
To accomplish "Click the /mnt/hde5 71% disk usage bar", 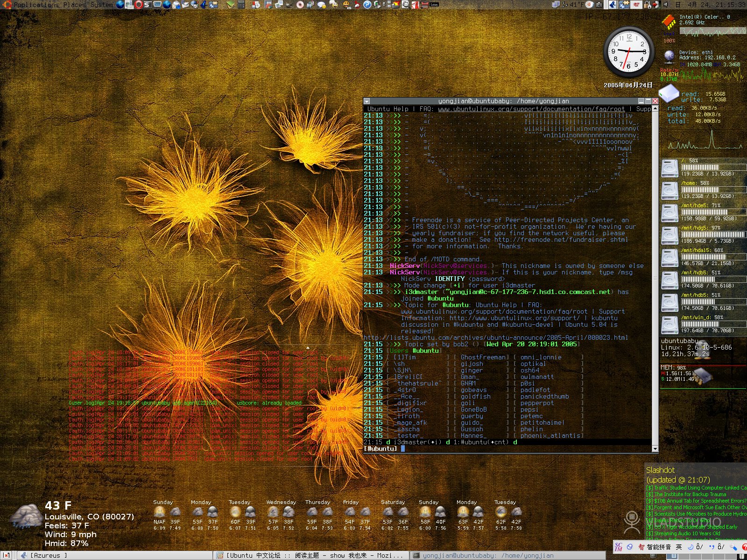I will [713, 212].
